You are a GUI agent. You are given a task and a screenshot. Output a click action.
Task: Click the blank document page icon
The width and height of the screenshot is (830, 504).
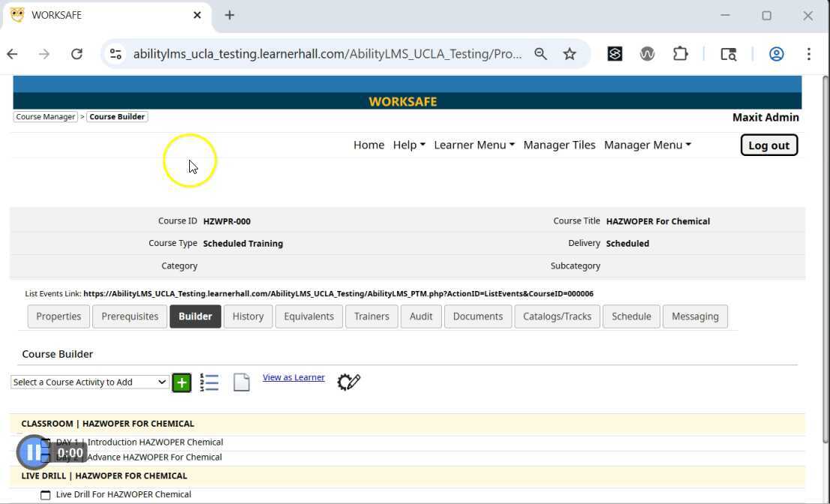tap(241, 382)
